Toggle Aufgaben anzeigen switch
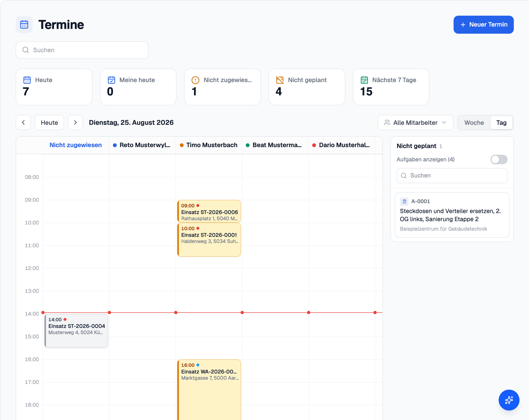This screenshot has width=529, height=420. 499,159
